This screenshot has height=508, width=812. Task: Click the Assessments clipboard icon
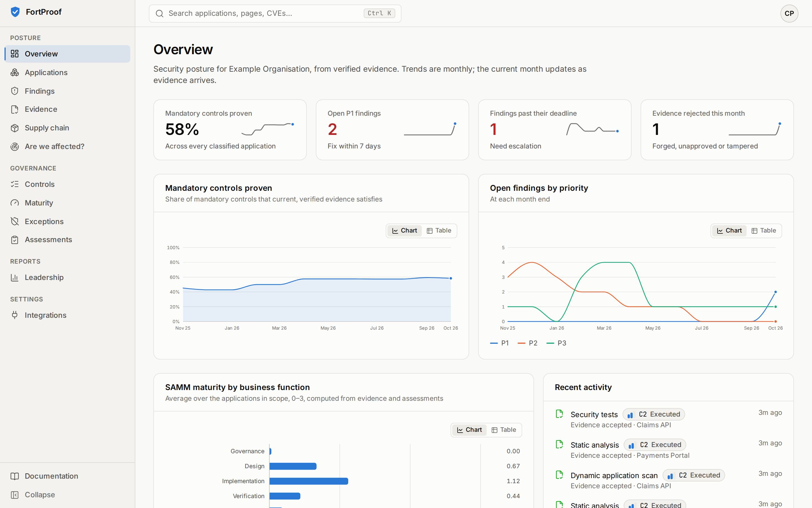pyautogui.click(x=14, y=240)
